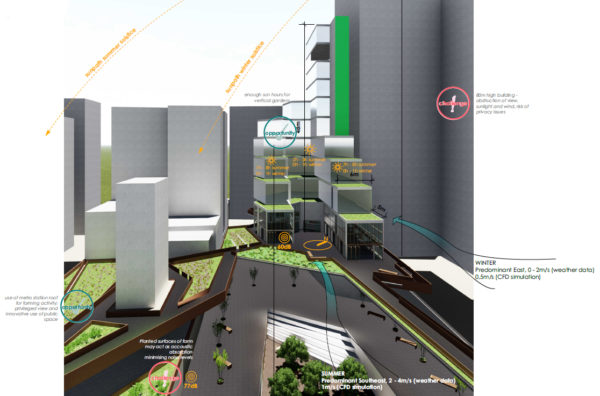Click the red challenge circle beside the tall tower

453,103
